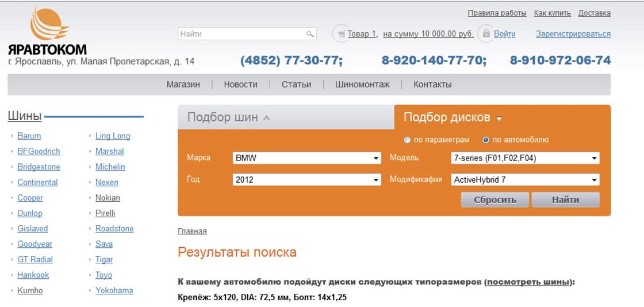The height and width of the screenshot is (307, 644).
Task: Open the Магазин menu item
Action: 183,85
